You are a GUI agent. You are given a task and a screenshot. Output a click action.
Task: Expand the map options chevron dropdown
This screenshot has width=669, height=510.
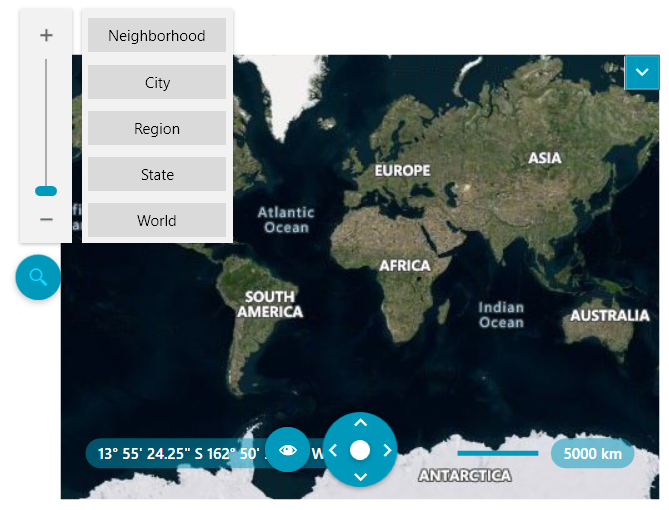click(x=642, y=72)
